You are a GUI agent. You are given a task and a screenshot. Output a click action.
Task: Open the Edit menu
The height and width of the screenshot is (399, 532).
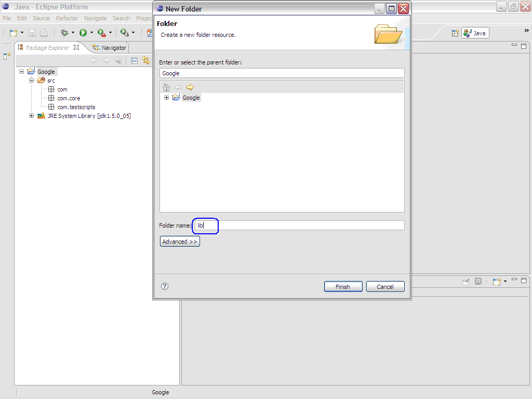(x=22, y=18)
